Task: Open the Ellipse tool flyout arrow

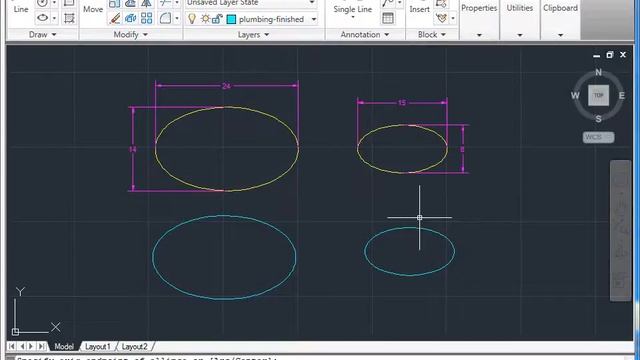Action: click(x=54, y=18)
